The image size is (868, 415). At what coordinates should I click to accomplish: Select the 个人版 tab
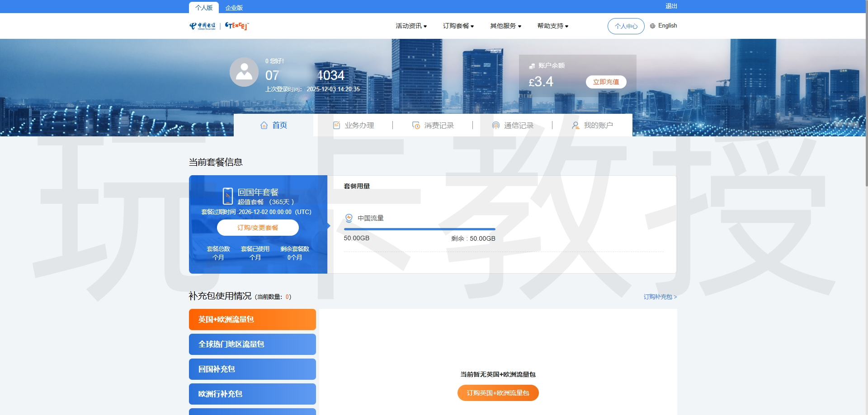point(204,7)
